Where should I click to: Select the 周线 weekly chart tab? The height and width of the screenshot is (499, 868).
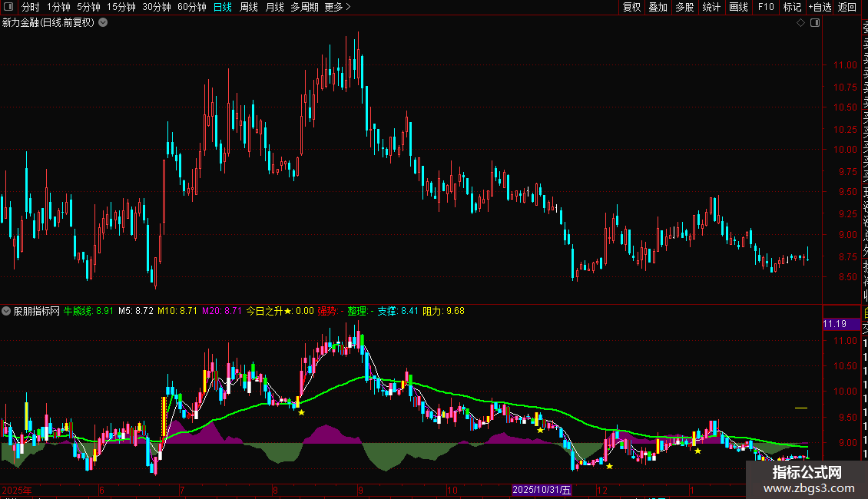(249, 7)
